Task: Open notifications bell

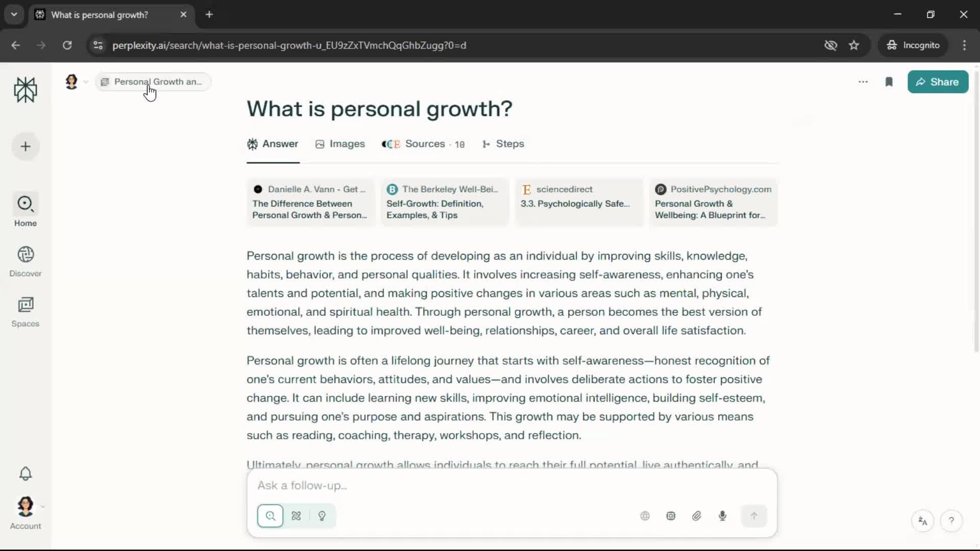Action: point(26,473)
